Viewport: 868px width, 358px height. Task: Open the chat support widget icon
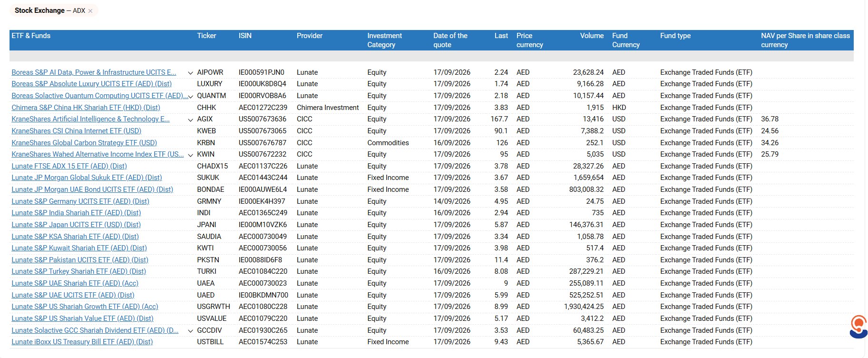858,327
